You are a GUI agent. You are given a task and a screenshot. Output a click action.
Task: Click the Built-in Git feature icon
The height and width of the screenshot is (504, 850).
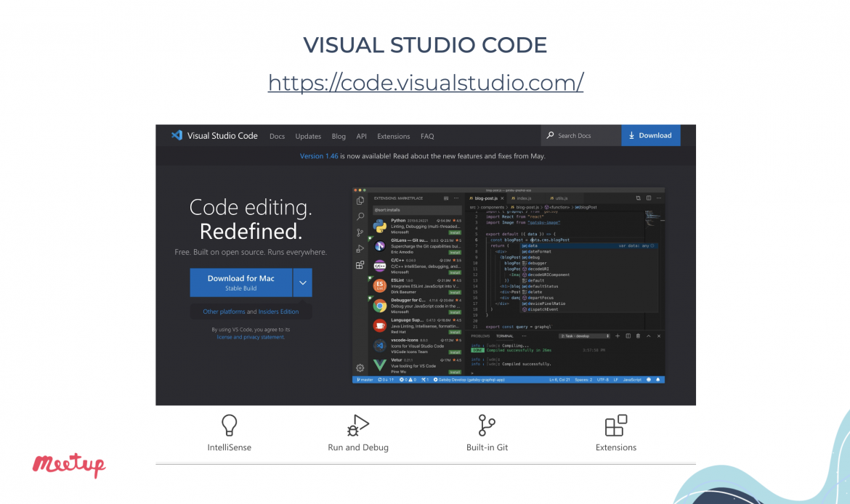point(487,426)
